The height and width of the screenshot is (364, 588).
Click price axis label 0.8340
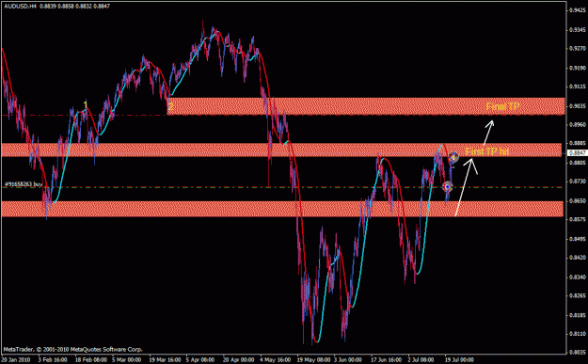click(x=578, y=277)
